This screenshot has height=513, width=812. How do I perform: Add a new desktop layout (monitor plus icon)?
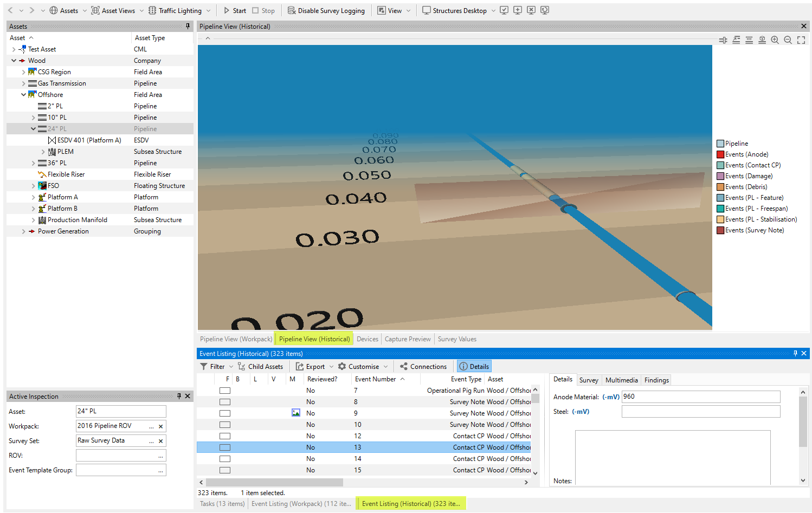[x=518, y=10]
